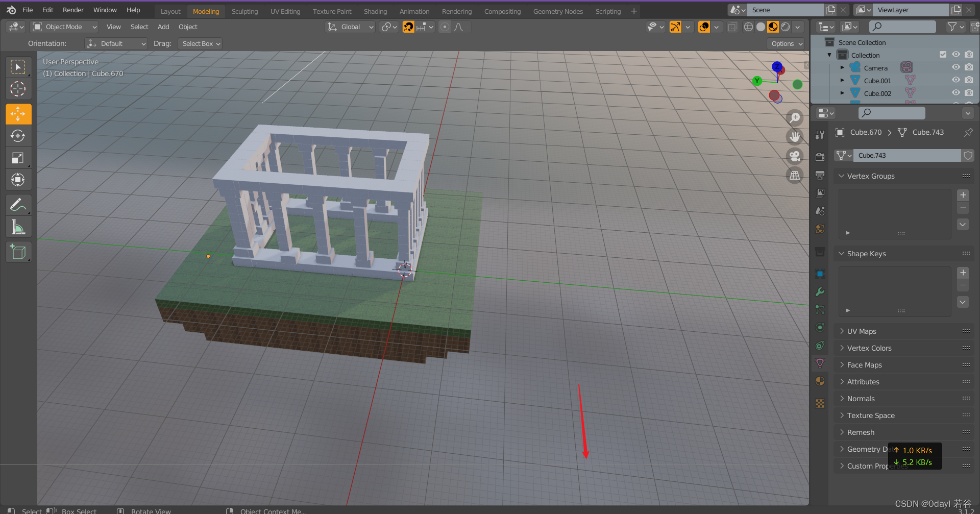Open the Object Mode dropdown
Viewport: 980px width, 514px height.
pos(64,27)
